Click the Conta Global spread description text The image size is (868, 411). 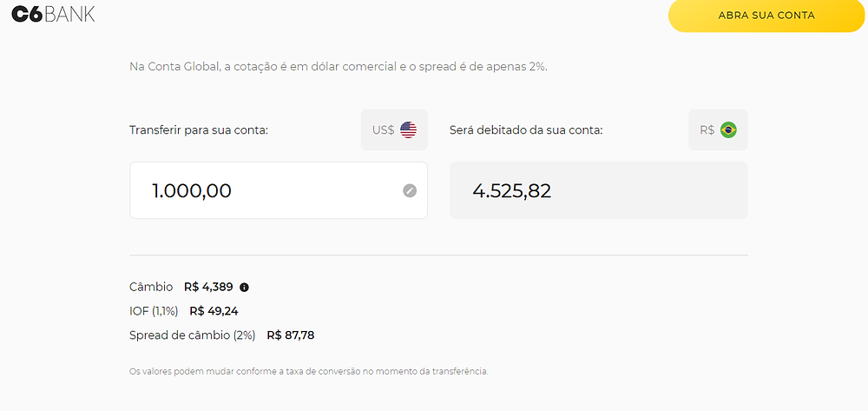tap(339, 67)
